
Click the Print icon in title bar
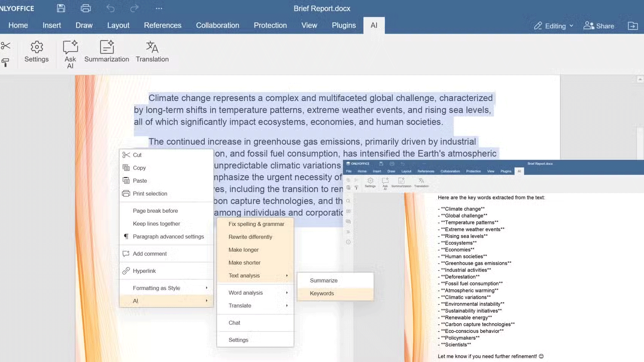[x=85, y=8]
